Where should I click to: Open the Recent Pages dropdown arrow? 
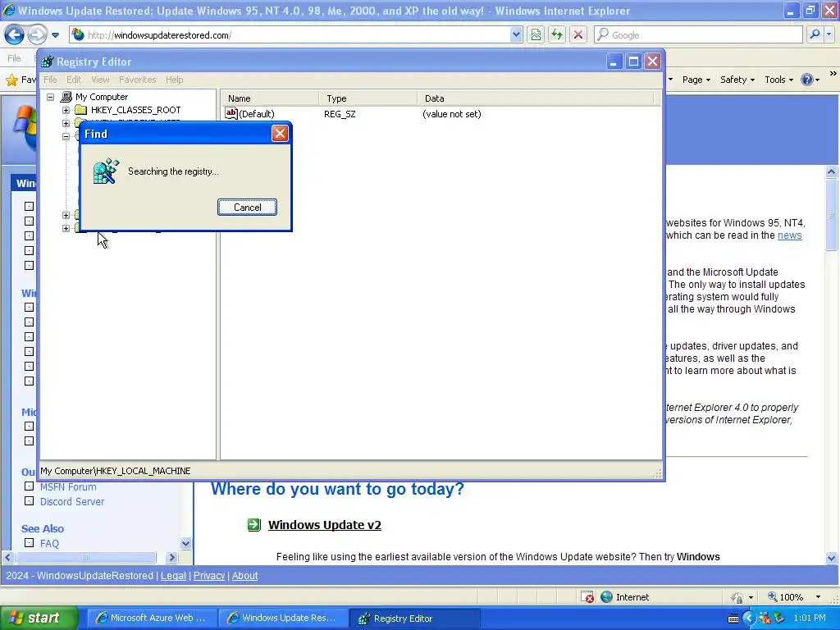point(55,35)
